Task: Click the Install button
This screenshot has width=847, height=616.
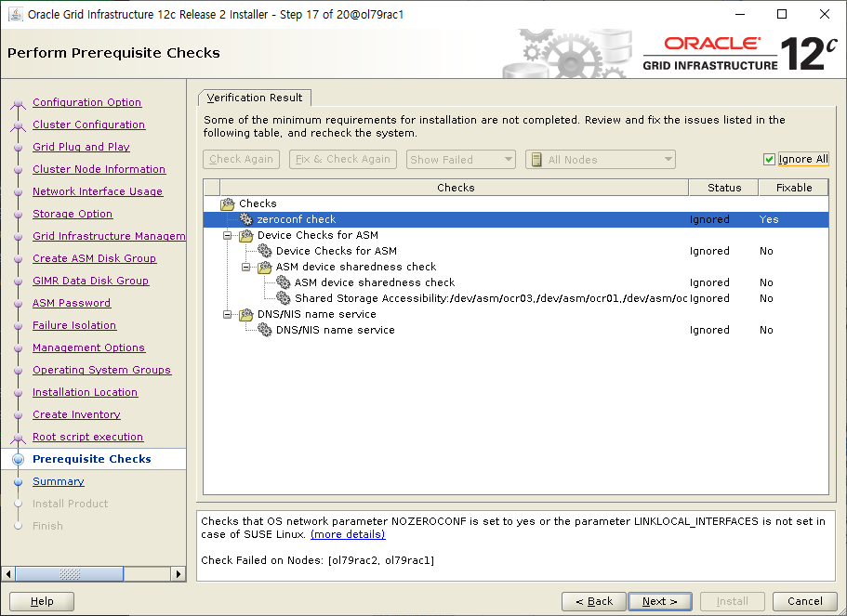Action: (732, 601)
